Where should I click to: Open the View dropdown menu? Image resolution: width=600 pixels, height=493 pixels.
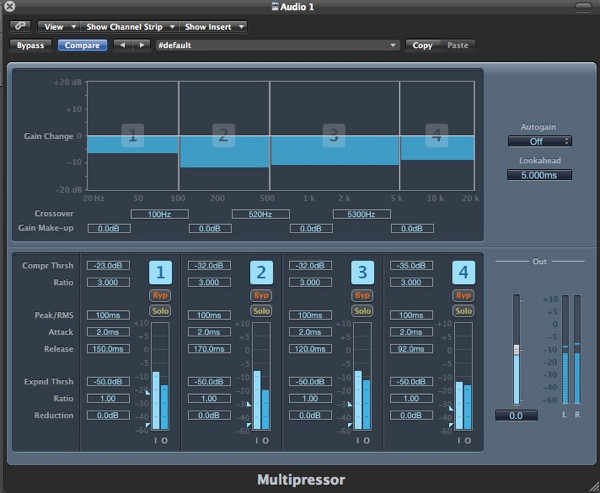(59, 27)
